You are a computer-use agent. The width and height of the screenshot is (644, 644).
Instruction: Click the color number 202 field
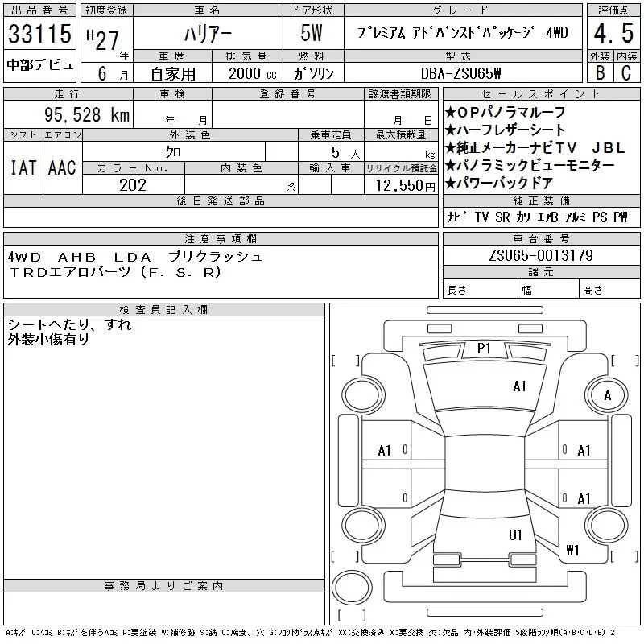[133, 185]
